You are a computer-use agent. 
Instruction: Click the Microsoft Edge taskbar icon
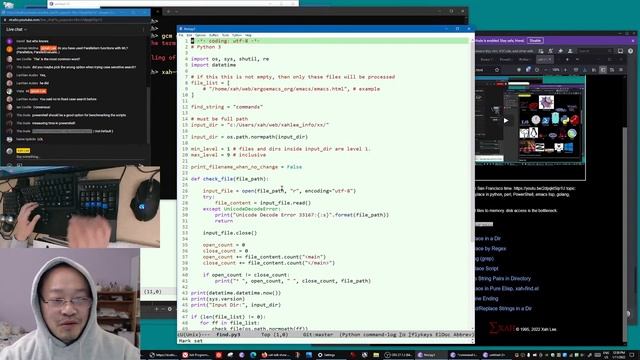click(x=253, y=355)
